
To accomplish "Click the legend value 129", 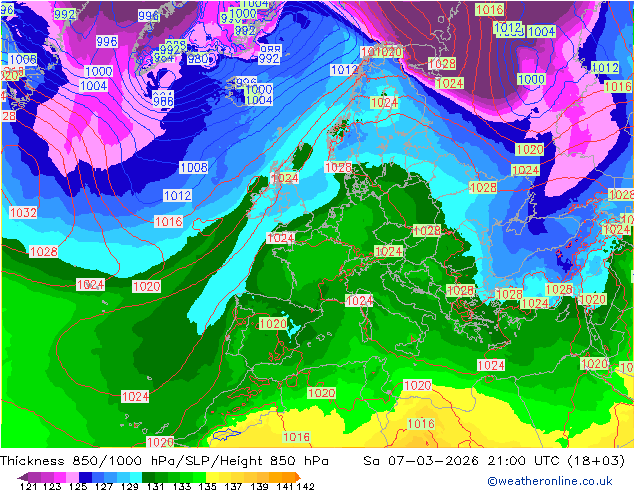I will tap(130, 486).
